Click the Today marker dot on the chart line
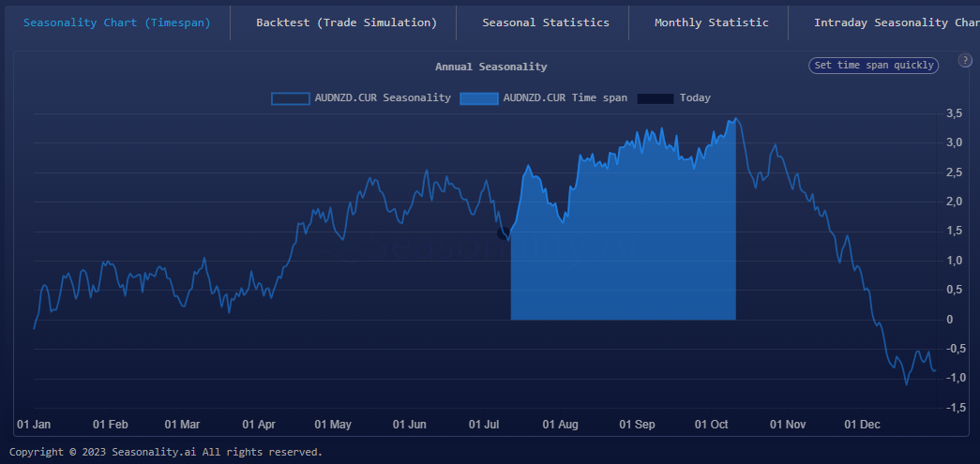980x464 pixels. pyautogui.click(x=504, y=232)
